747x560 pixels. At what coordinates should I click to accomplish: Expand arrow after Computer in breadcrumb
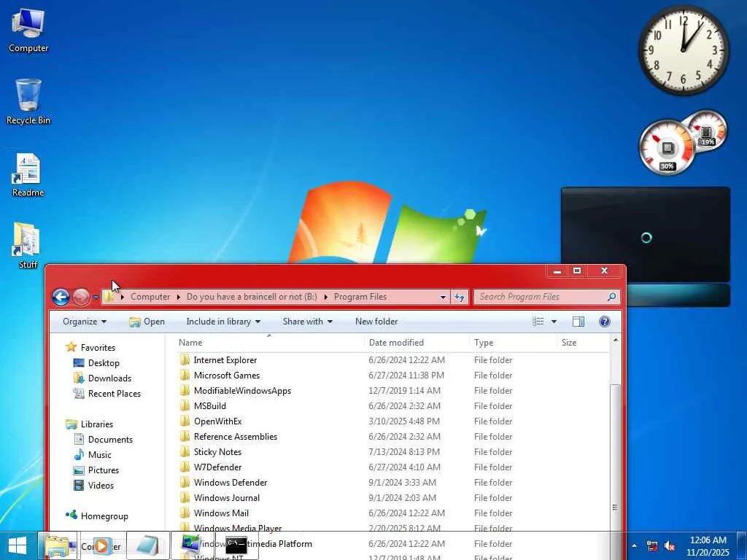tap(179, 297)
